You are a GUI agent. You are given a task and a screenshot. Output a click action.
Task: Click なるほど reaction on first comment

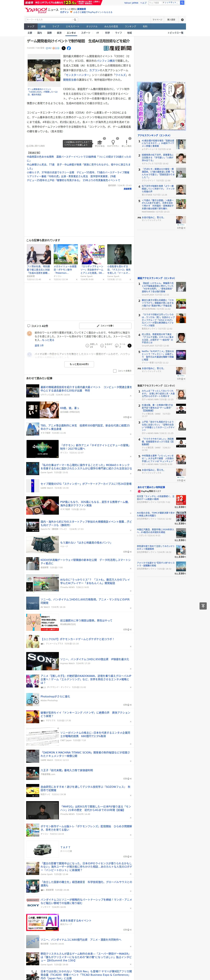tap(106, 345)
